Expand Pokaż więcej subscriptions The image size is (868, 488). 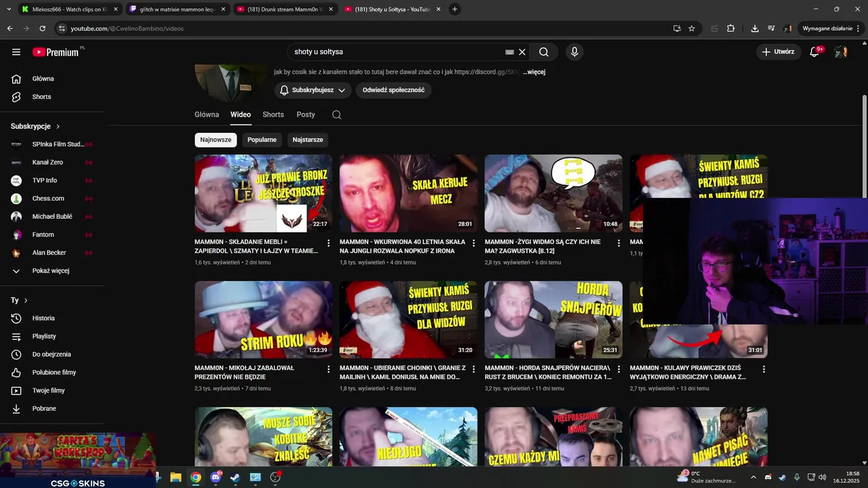[x=52, y=270]
